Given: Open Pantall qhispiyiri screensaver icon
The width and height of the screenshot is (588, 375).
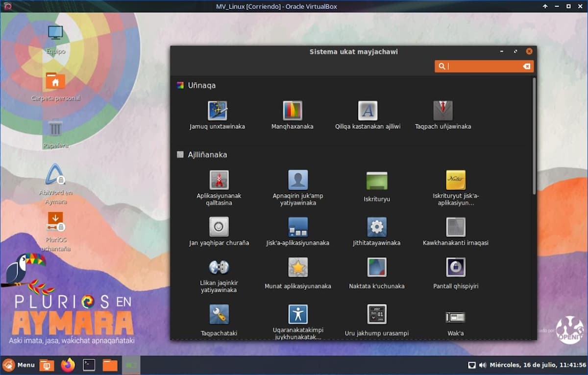Looking at the screenshot, I should 456,267.
